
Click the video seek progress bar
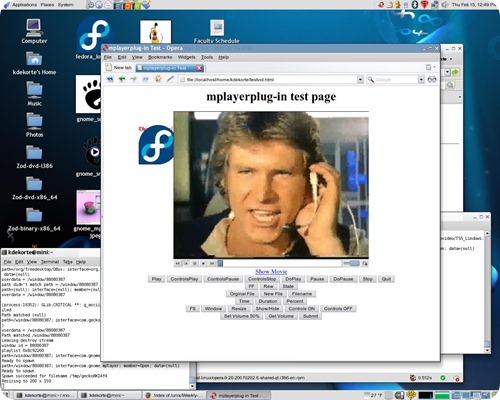(x=280, y=263)
